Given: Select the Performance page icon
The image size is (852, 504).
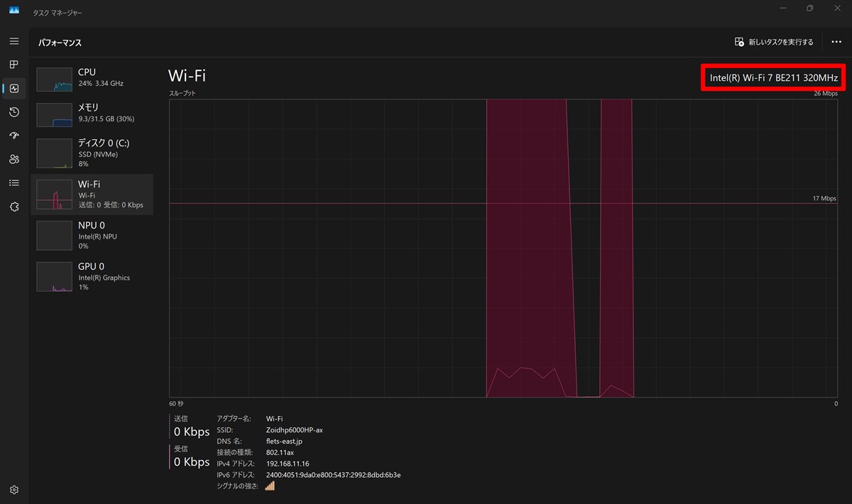Looking at the screenshot, I should pos(14,89).
